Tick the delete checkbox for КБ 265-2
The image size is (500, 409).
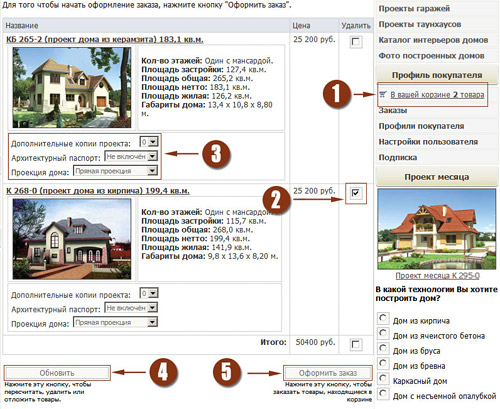click(356, 42)
